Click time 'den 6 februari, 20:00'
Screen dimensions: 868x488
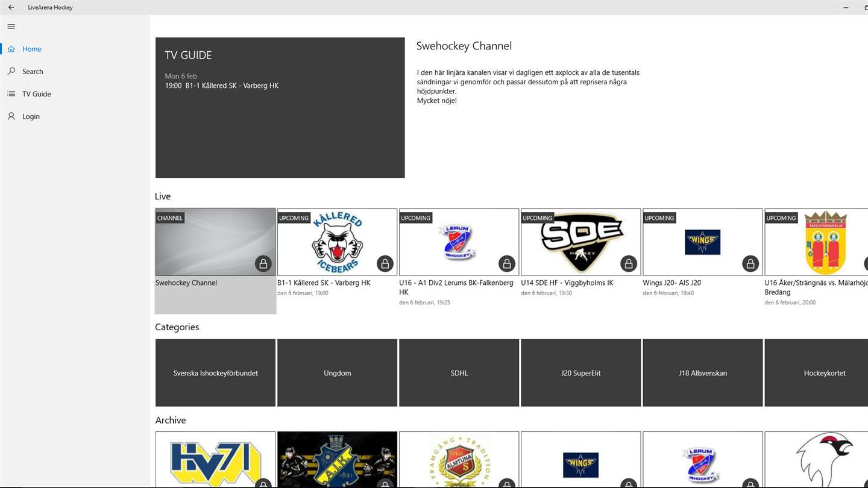[790, 302]
